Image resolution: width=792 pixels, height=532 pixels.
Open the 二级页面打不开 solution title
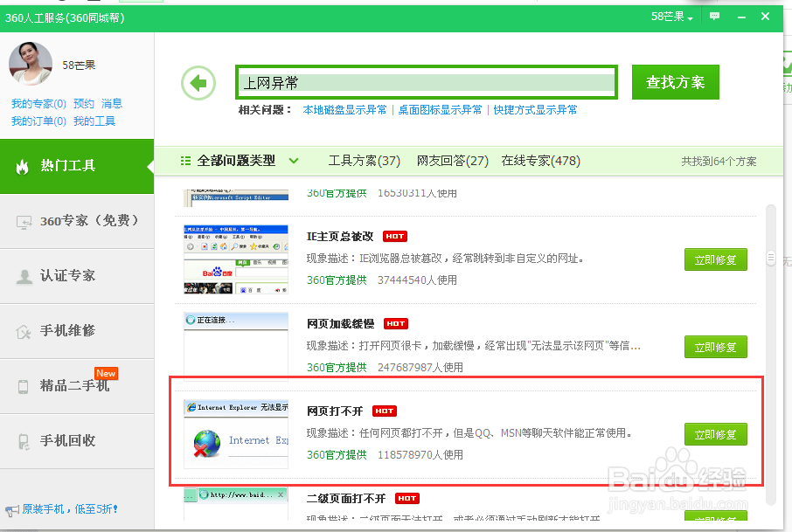346,499
